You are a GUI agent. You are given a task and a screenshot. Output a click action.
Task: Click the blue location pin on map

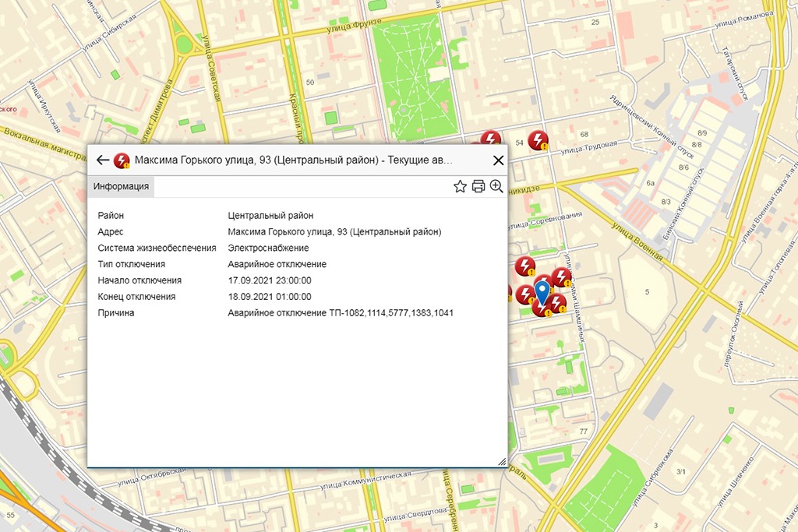543,293
